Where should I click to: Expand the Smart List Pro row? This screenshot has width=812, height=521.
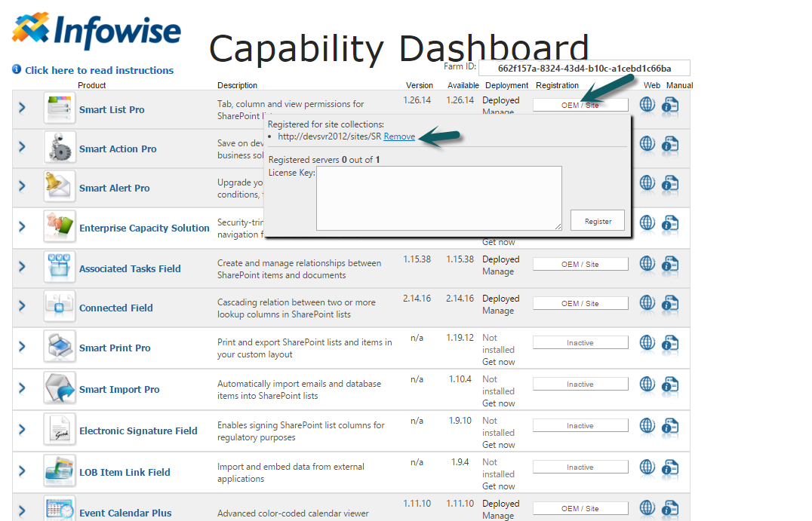[22, 108]
